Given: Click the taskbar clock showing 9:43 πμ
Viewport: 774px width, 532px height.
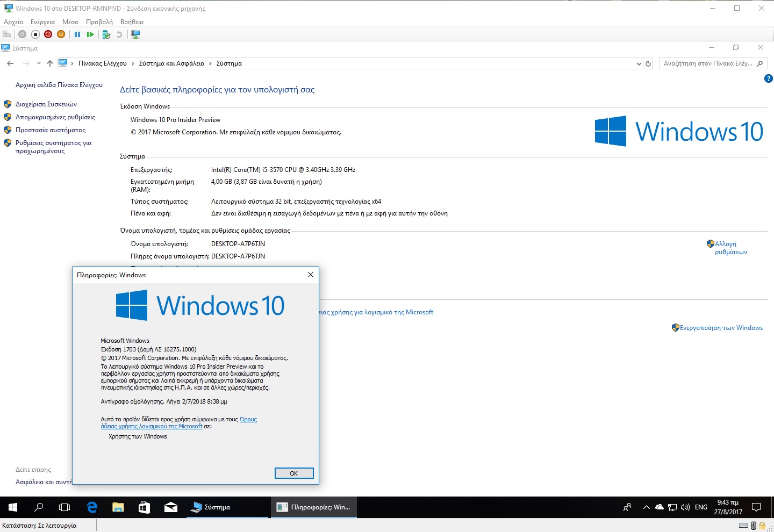Looking at the screenshot, I should (x=728, y=507).
